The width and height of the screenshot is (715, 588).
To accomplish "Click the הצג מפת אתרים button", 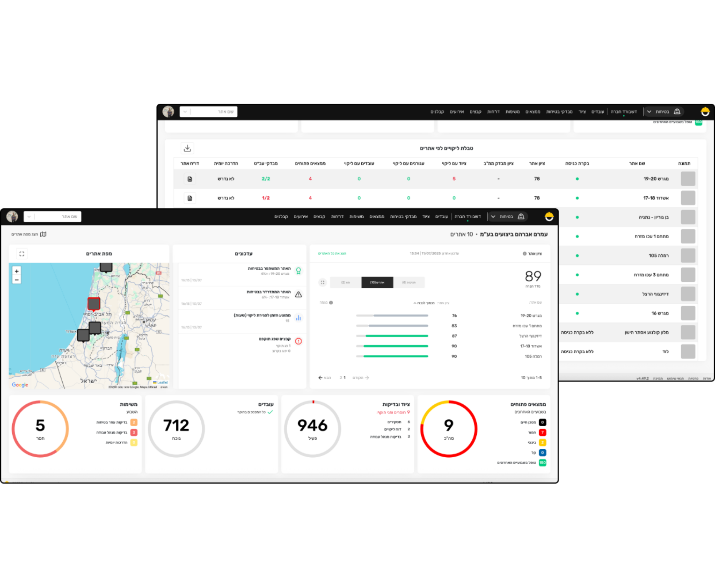I will point(29,234).
